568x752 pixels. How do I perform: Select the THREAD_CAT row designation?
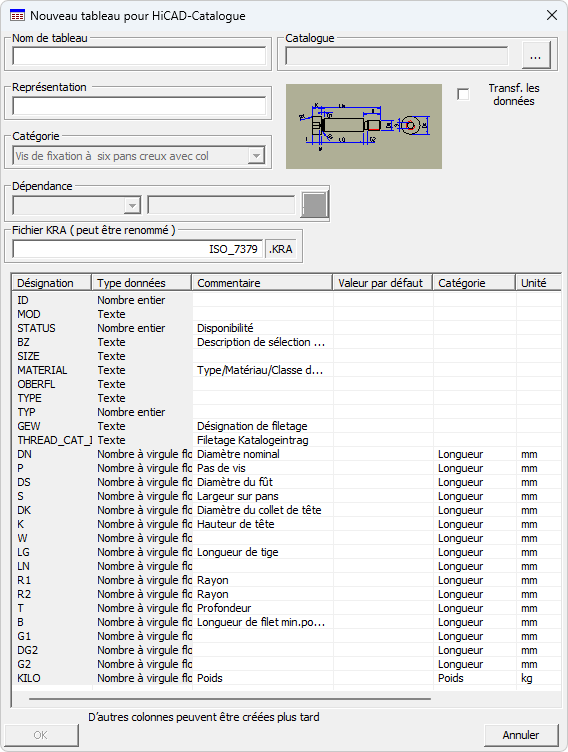[54, 440]
